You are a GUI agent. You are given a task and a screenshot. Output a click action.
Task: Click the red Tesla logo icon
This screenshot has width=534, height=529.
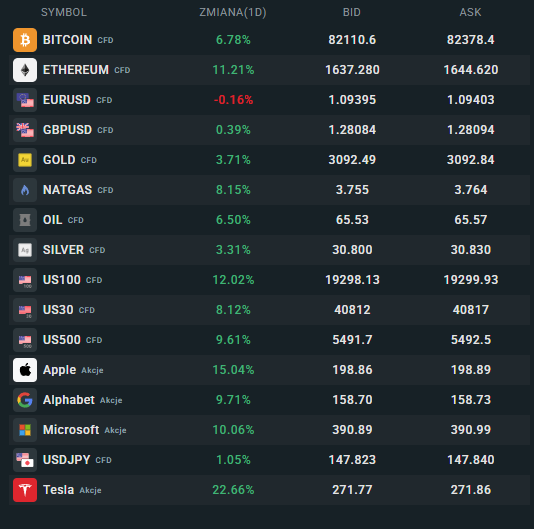pos(25,490)
